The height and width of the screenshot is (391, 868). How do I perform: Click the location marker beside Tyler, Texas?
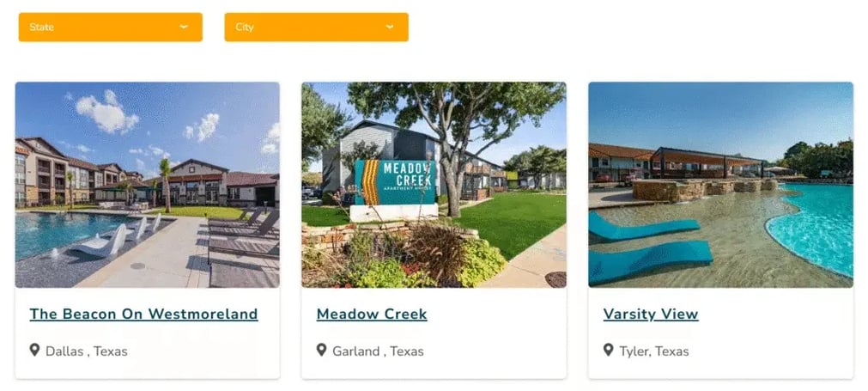[609, 350]
